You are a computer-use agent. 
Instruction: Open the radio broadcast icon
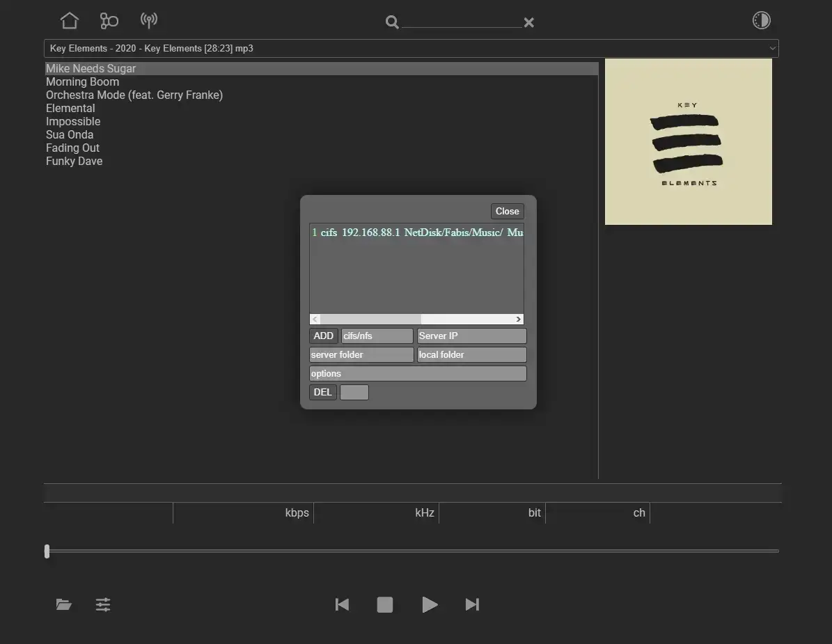tap(149, 20)
